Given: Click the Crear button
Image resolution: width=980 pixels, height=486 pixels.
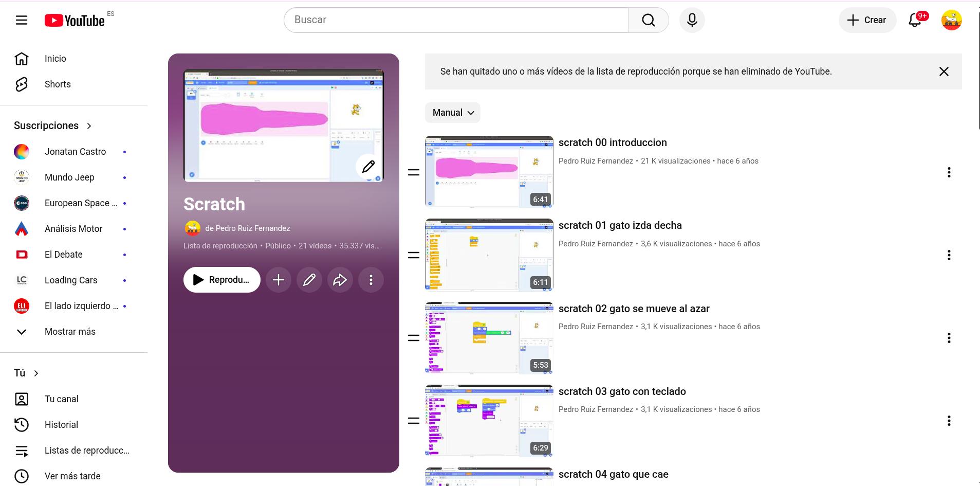Looking at the screenshot, I should click(x=867, y=20).
